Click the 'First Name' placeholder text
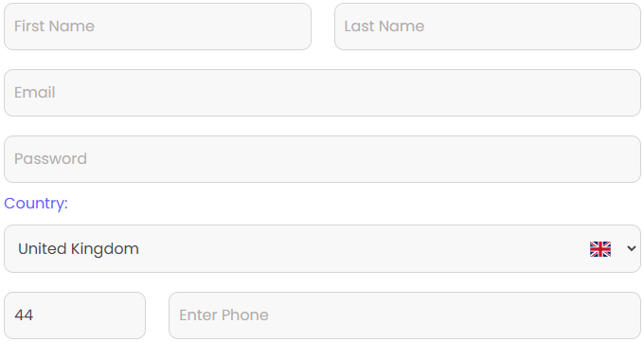The height and width of the screenshot is (342, 644). coord(54,27)
